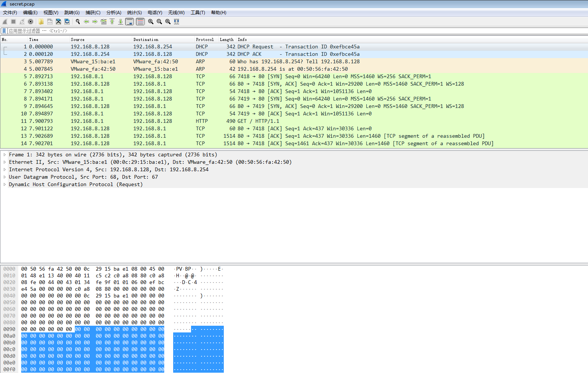Click the resize columns icon
Viewport: 588px width, 373px height.
coord(177,22)
